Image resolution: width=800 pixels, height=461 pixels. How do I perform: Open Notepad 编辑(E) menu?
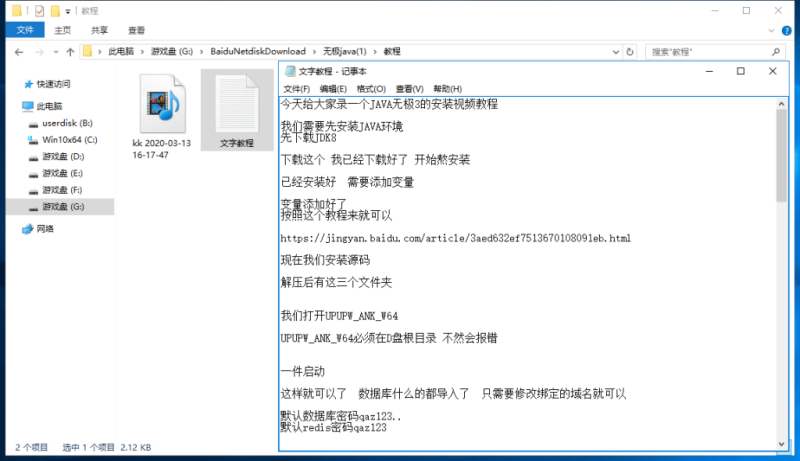(333, 89)
